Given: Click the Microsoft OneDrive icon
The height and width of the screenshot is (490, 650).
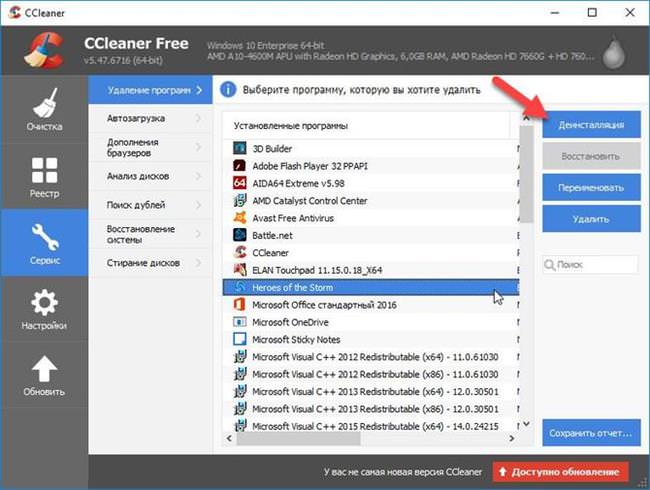Looking at the screenshot, I should (x=240, y=322).
